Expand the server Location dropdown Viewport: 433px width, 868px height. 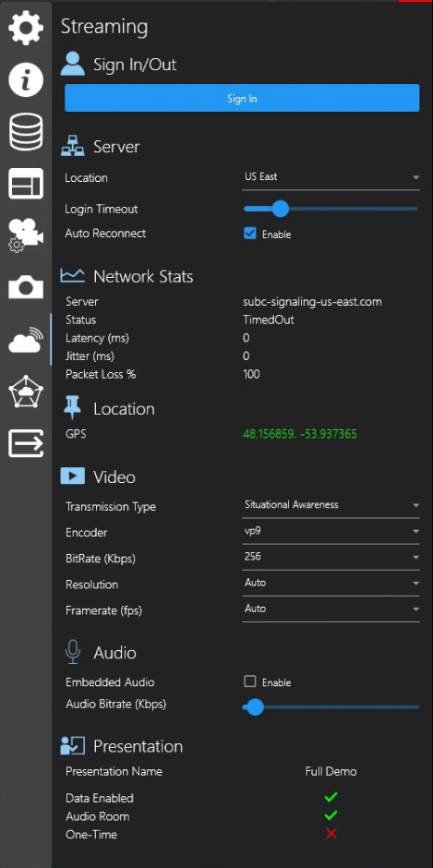331,177
